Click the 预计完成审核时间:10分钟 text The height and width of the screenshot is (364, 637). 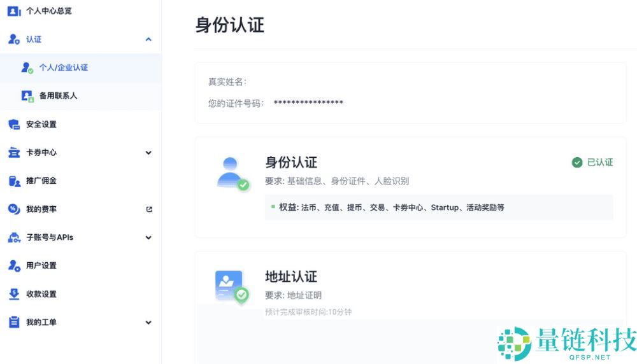pos(308,312)
